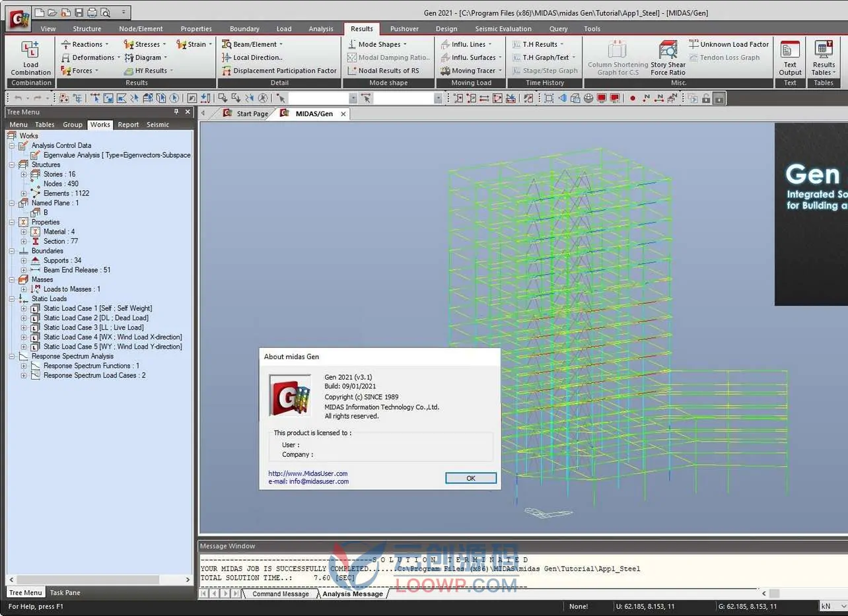
Task: Open the T.H Results dropdown
Action: point(538,44)
